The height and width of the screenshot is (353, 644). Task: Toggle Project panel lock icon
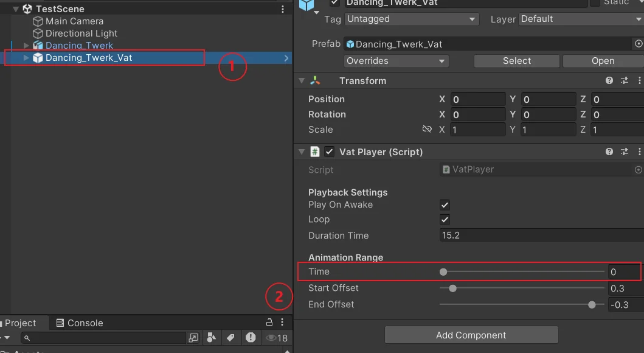point(269,322)
